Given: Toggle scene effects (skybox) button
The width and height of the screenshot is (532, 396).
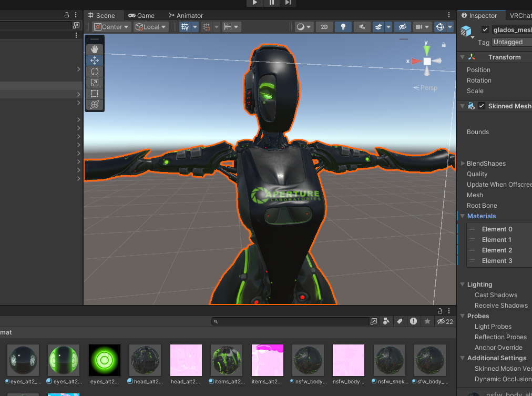Looking at the screenshot, I should click(378, 27).
